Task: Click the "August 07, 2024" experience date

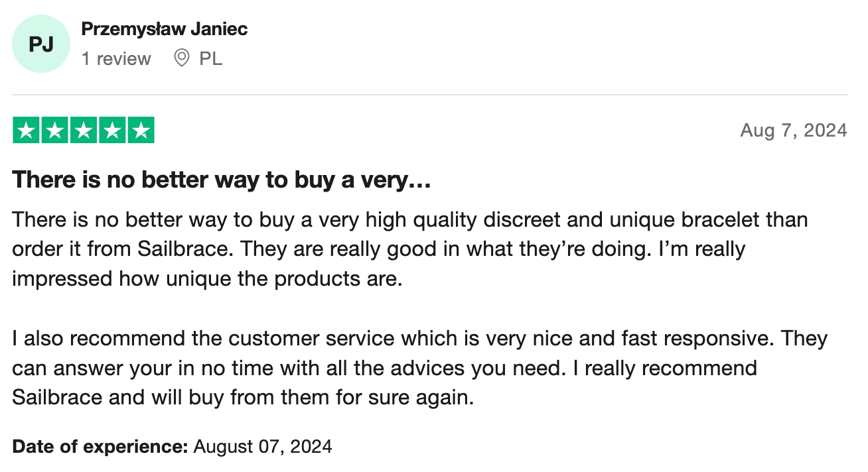Action: pyautogui.click(x=263, y=446)
